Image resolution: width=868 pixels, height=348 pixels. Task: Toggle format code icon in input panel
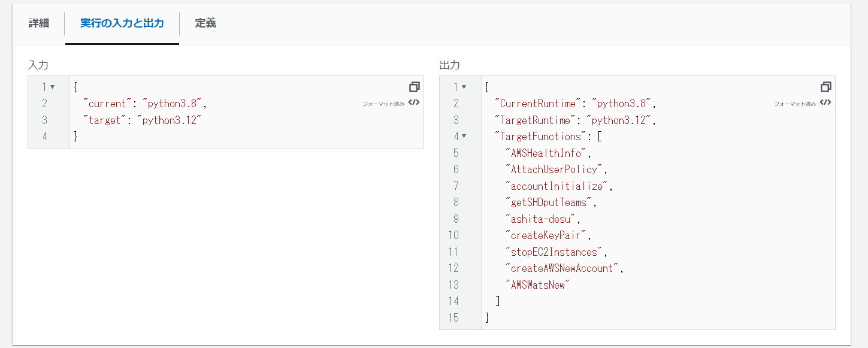point(414,103)
